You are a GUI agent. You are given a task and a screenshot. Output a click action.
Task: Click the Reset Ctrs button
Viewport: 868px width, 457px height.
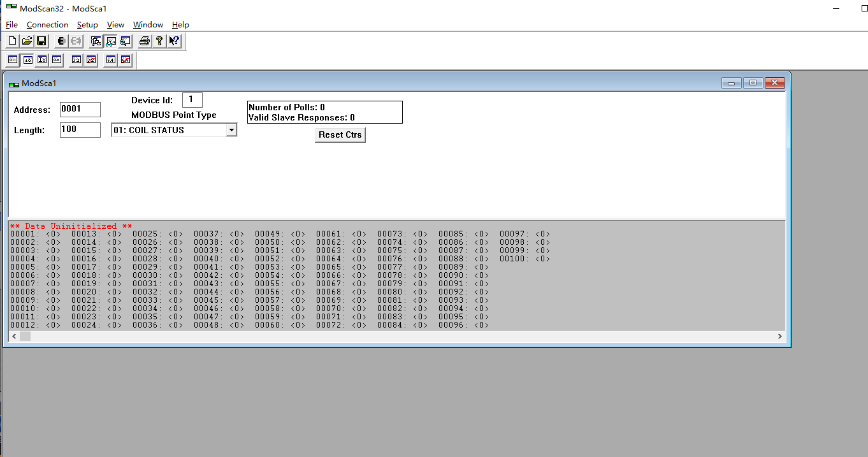340,135
